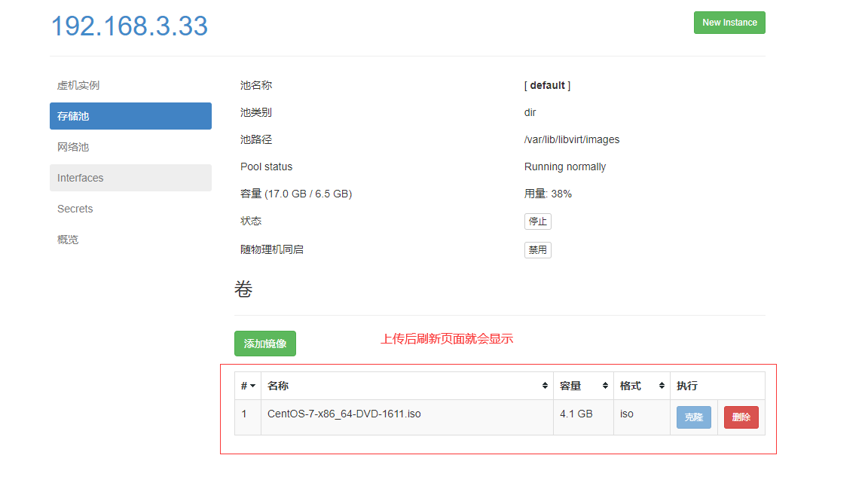Sort volumes by the 容量 column arrows

point(605,386)
